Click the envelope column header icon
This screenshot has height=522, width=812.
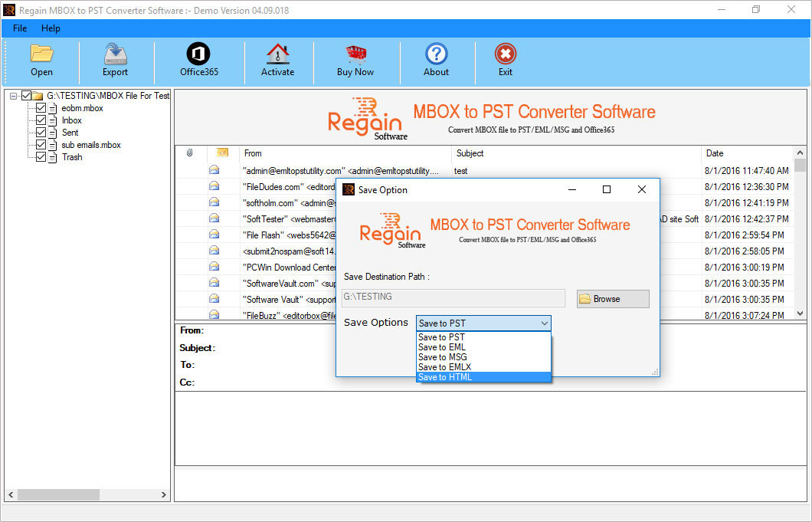tap(222, 153)
